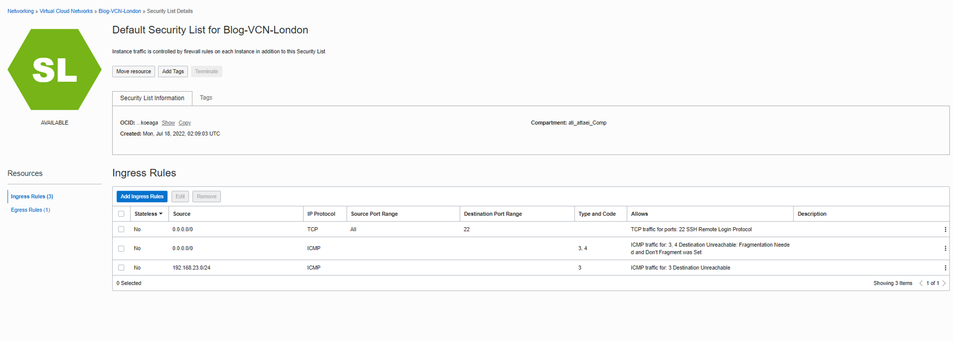The image size is (980, 341).
Task: Show the full OCID value
Action: click(x=168, y=123)
